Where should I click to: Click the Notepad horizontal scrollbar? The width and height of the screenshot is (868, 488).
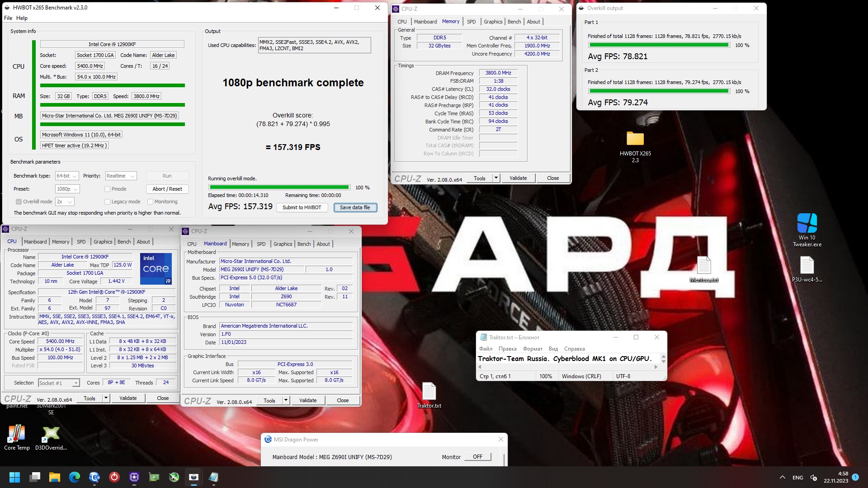[568, 367]
